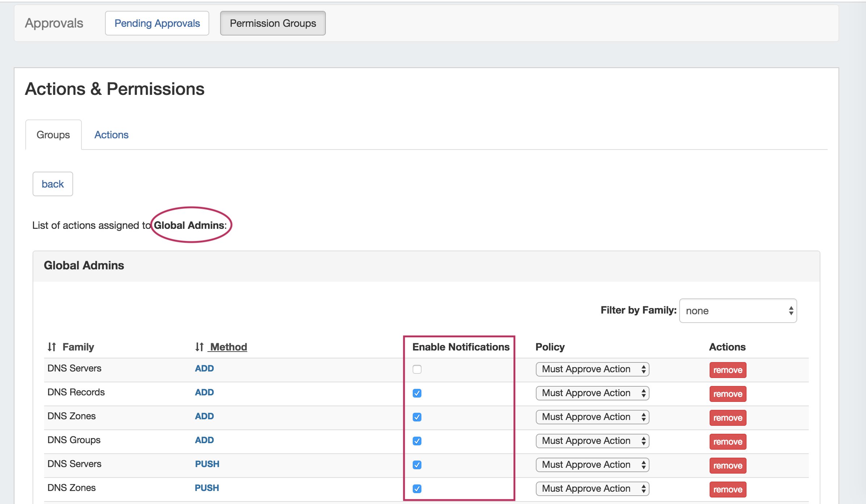Select the Groups tab
This screenshot has height=504, width=866.
click(53, 135)
